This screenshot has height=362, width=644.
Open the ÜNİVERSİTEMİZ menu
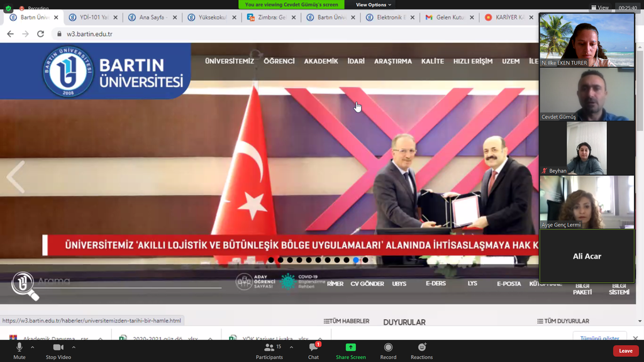[x=230, y=61]
